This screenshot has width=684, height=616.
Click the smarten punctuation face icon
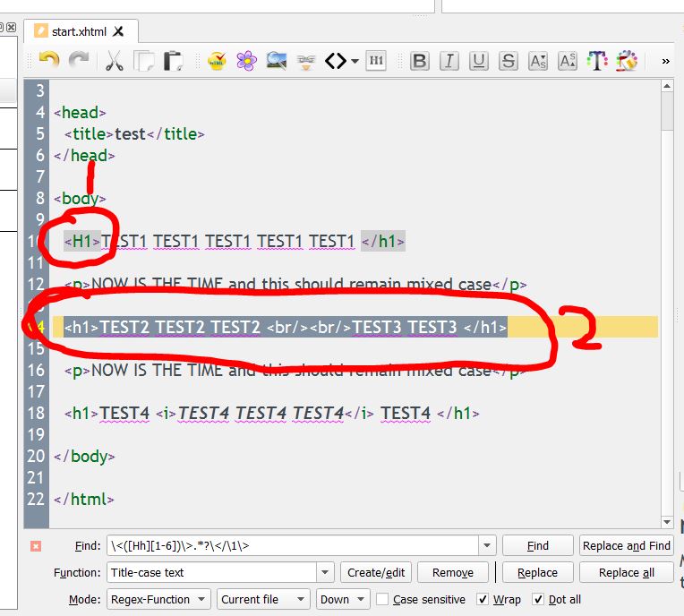click(306, 61)
